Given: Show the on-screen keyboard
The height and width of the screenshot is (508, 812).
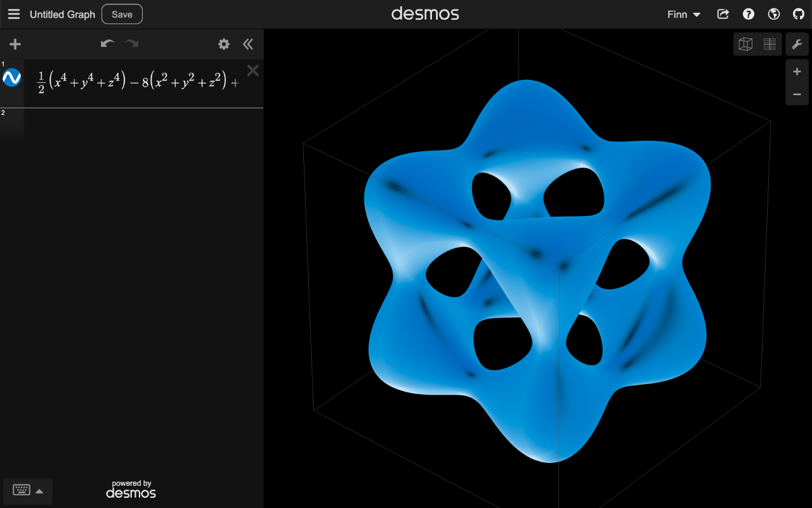Looking at the screenshot, I should click(x=22, y=491).
